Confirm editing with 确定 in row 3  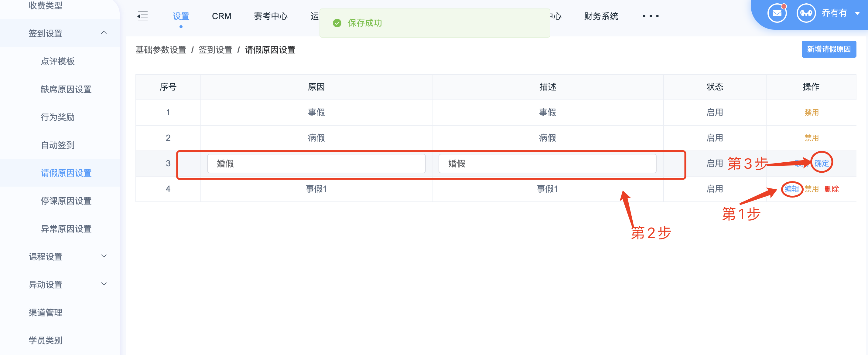pyautogui.click(x=822, y=163)
